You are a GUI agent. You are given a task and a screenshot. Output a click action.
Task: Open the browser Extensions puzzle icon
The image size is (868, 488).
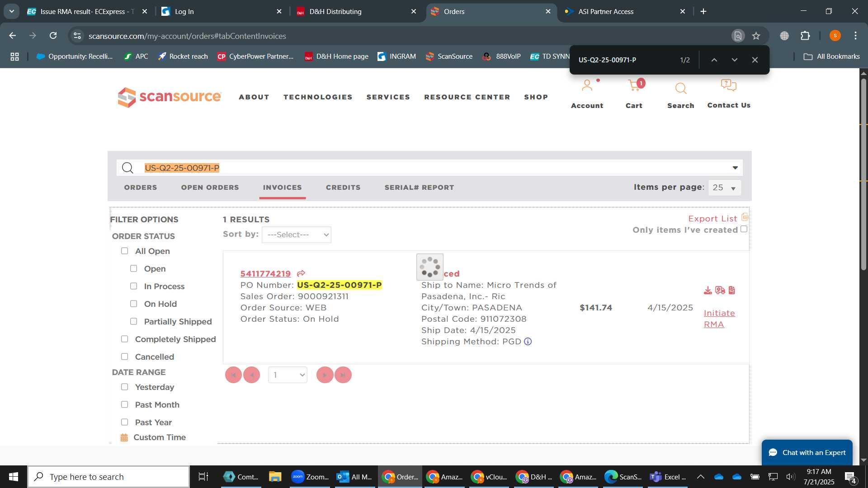805,36
